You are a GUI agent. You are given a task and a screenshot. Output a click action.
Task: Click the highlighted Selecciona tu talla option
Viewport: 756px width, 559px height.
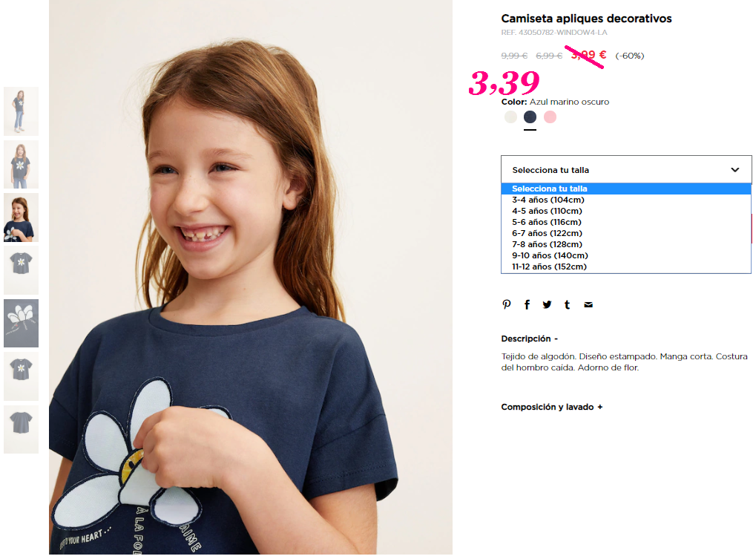626,189
